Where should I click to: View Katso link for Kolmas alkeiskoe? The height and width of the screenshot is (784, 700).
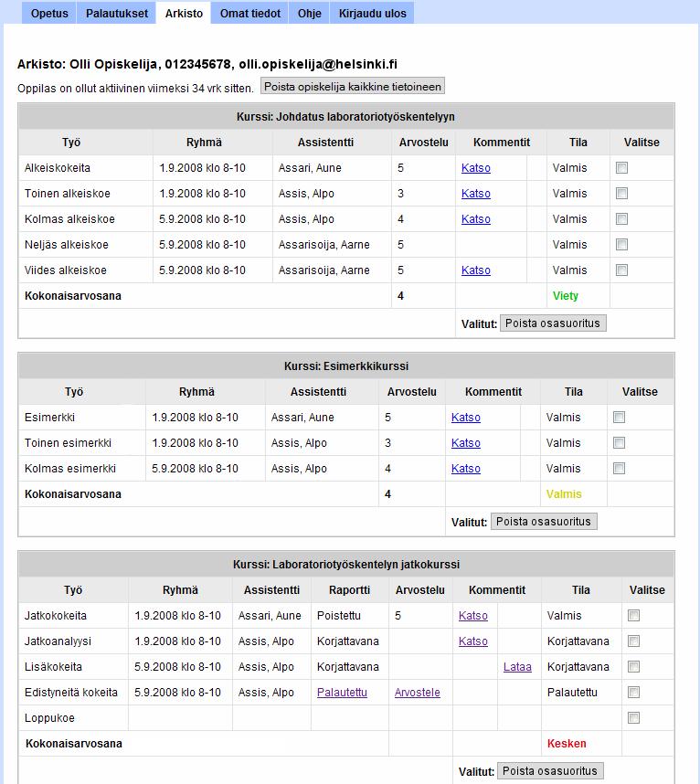[x=475, y=219]
